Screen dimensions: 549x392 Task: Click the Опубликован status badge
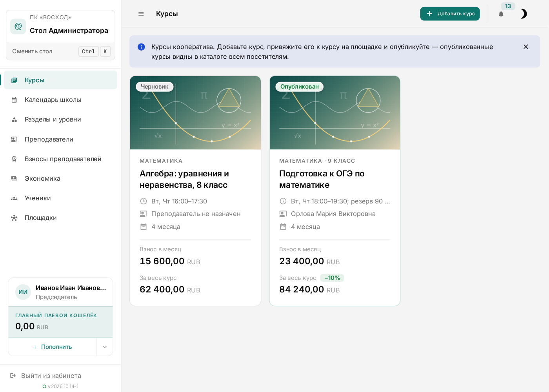coord(300,87)
